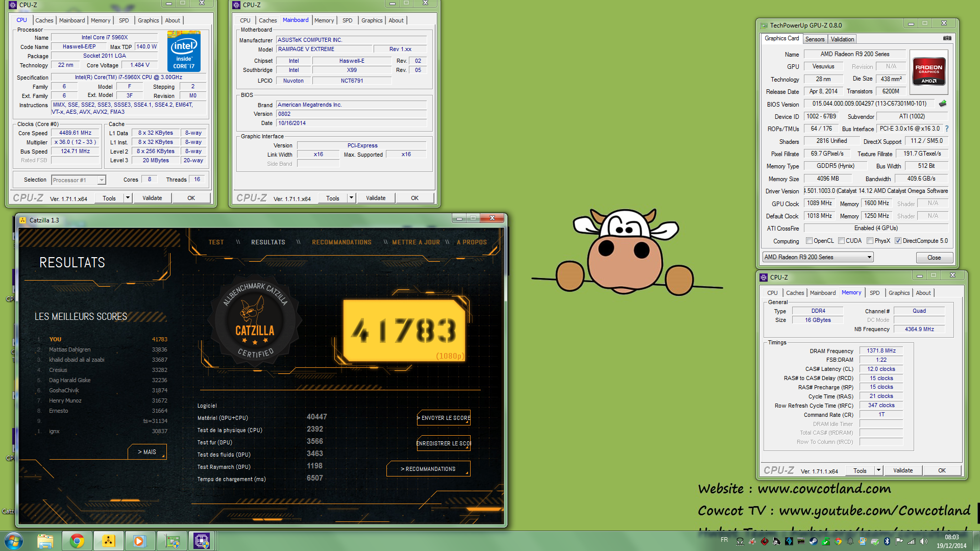Open the TEST menu in Catzilla
This screenshot has height=551, width=980.
216,242
